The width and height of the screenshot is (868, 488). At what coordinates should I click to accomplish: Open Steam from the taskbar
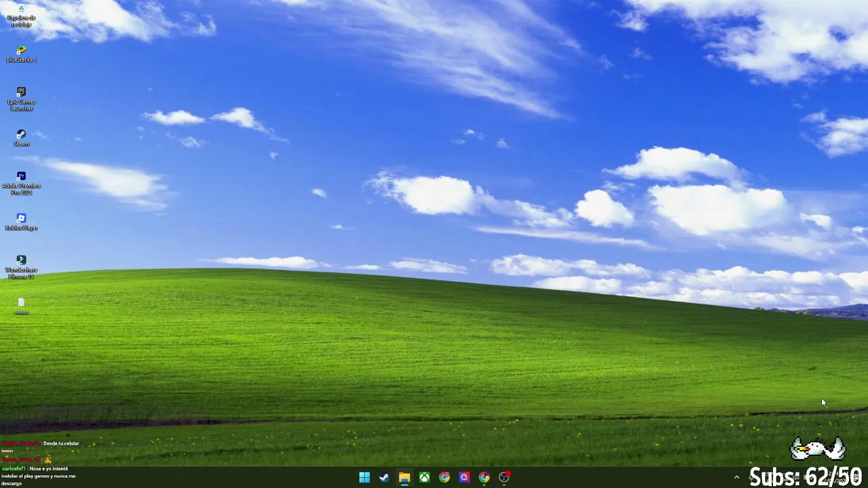click(384, 477)
